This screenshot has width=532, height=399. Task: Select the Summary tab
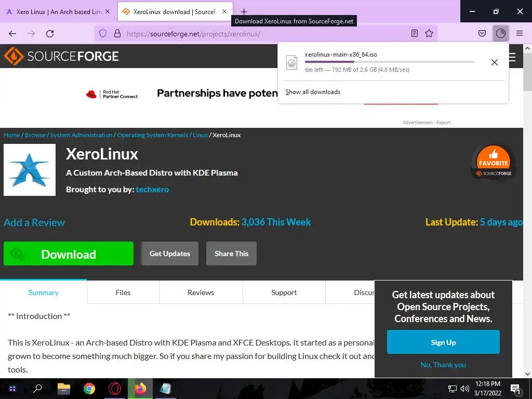click(44, 292)
